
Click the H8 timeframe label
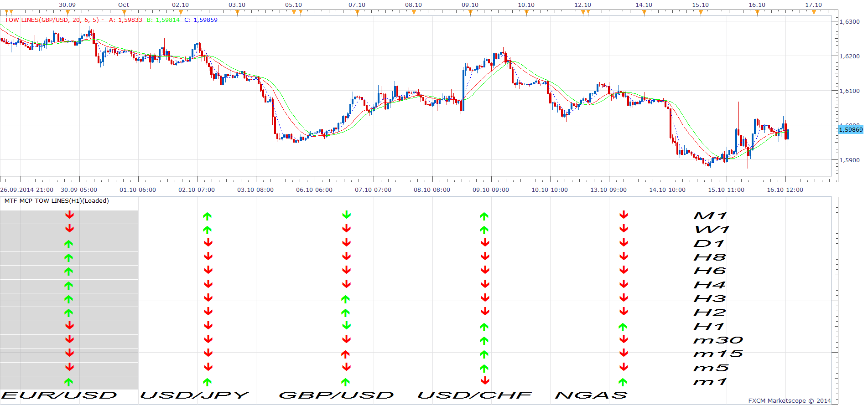(710, 257)
